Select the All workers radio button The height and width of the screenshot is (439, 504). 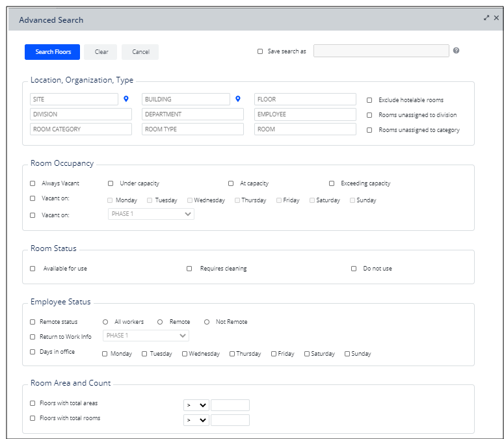point(105,322)
